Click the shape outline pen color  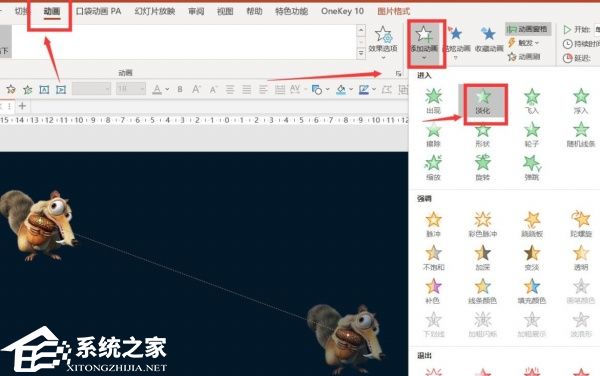tap(364, 90)
